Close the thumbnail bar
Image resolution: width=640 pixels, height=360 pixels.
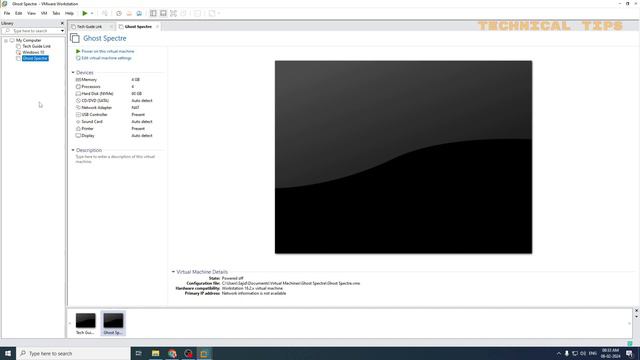tap(636, 311)
